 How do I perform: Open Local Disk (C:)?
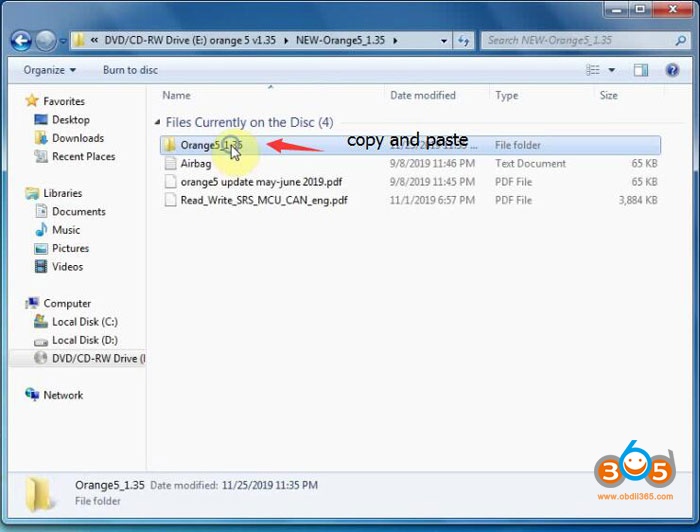85,322
